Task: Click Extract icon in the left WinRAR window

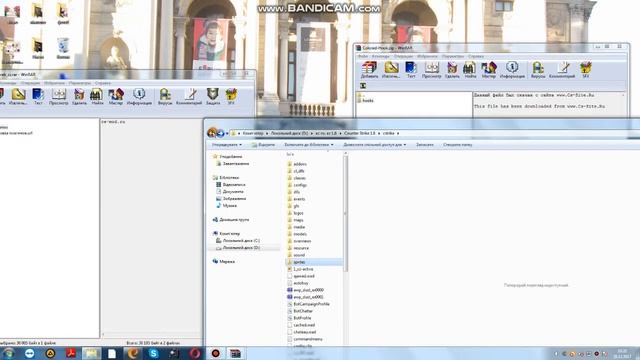Action: coord(18,97)
